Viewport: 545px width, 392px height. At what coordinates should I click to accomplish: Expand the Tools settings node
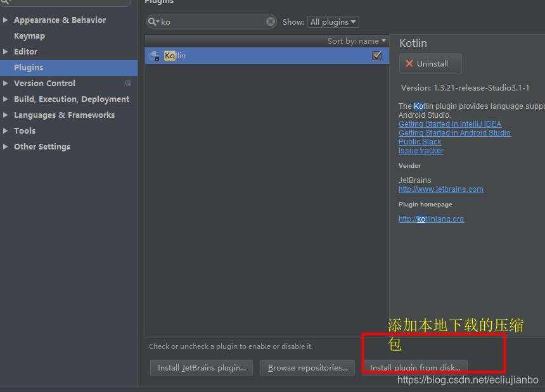5,130
